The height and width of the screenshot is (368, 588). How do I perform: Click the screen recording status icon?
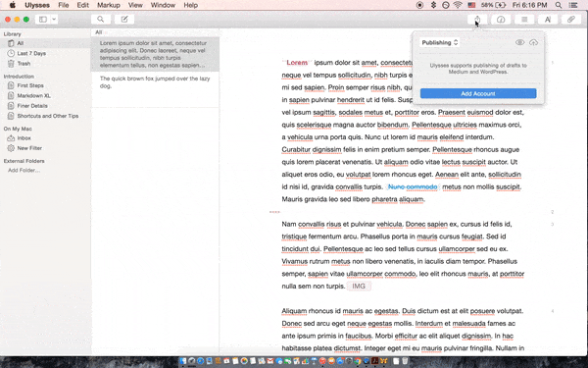pyautogui.click(x=420, y=5)
